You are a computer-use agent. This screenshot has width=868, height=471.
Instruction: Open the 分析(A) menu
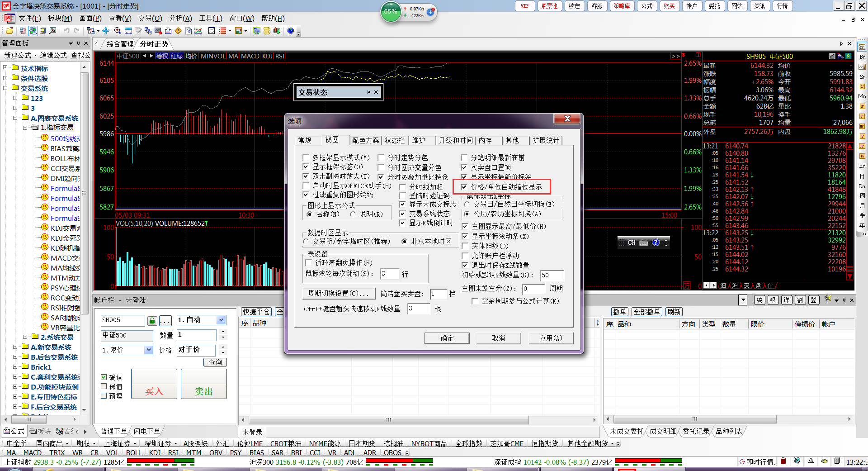tap(180, 18)
